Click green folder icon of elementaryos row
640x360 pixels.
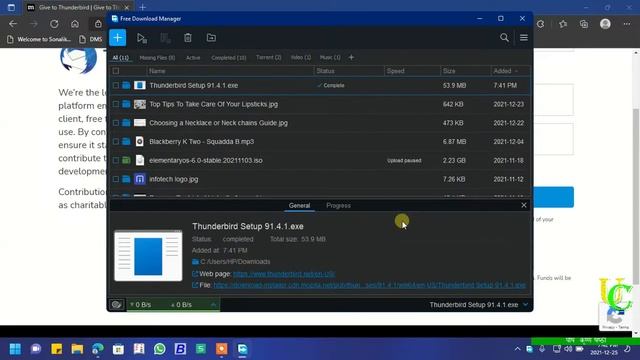click(x=126, y=160)
